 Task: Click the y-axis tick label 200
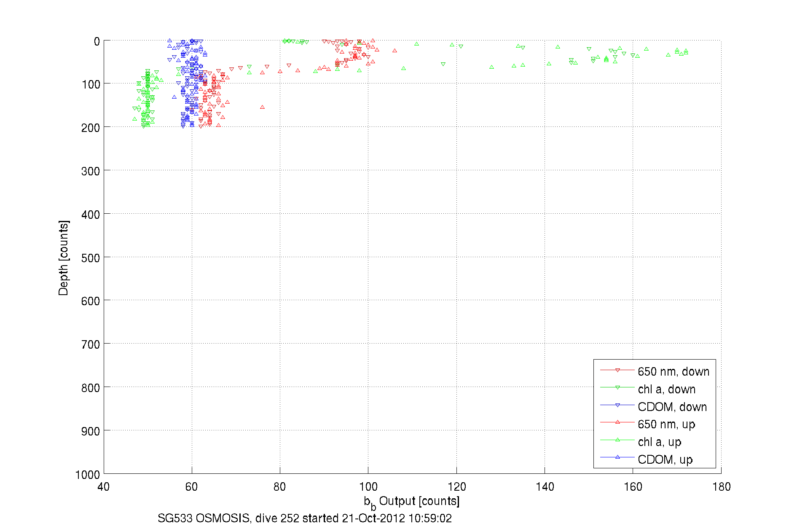point(91,128)
